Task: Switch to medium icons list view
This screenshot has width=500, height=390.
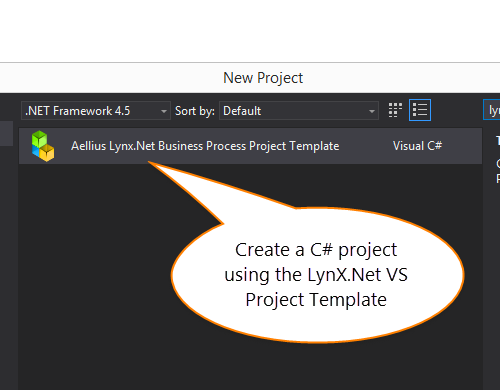Action: [x=420, y=110]
